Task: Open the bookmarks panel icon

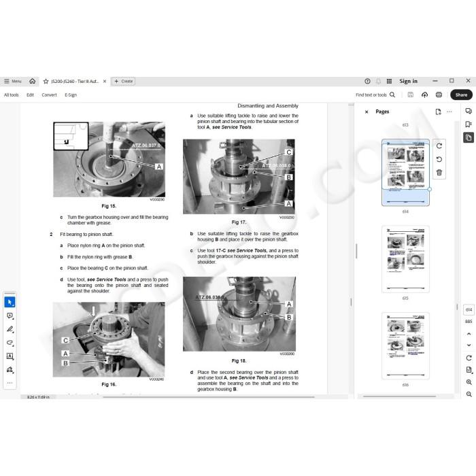Action: [469, 124]
